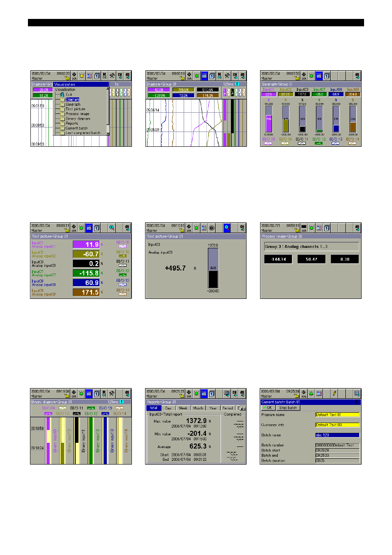Click the tools icon on Diagram-Group 01 screen
The image size is (392, 555).
pyautogui.click(x=227, y=76)
